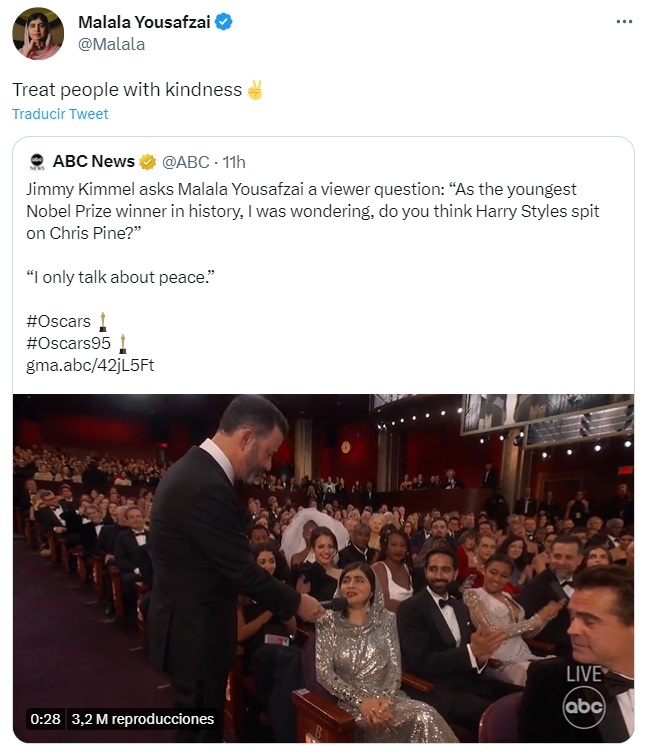
Task: Open the 11h timestamp of the quoted tweet
Action: coord(234,162)
